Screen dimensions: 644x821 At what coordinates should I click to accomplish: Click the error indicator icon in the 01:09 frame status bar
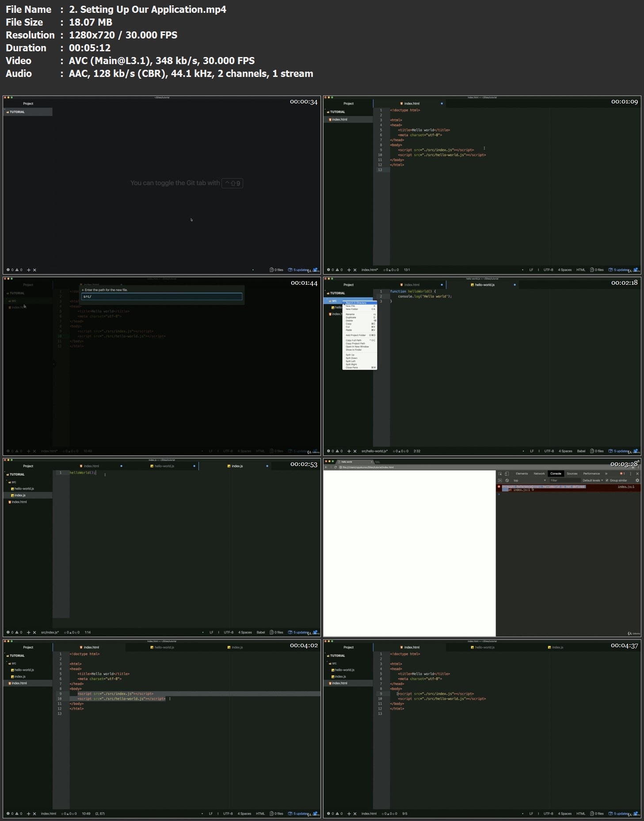tap(328, 270)
